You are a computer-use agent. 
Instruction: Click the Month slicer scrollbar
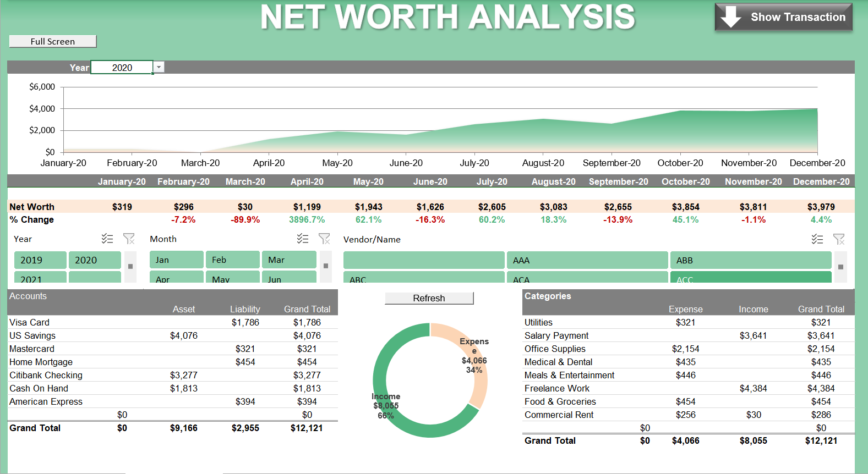coord(326,267)
